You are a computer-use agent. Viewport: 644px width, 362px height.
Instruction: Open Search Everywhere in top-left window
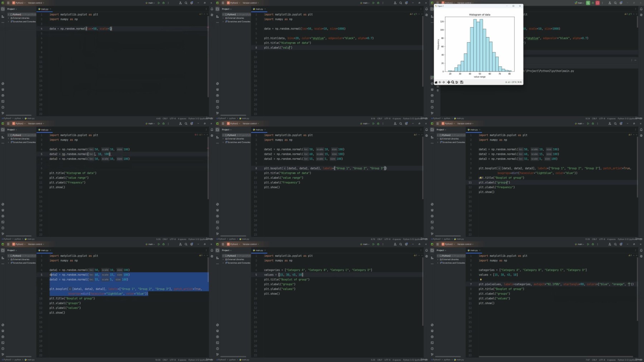point(186,3)
